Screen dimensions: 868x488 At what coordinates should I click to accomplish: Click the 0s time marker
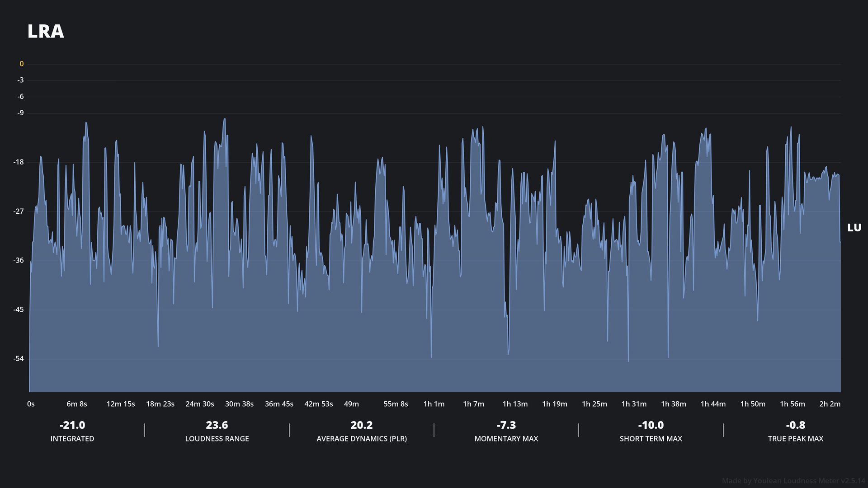pyautogui.click(x=31, y=404)
